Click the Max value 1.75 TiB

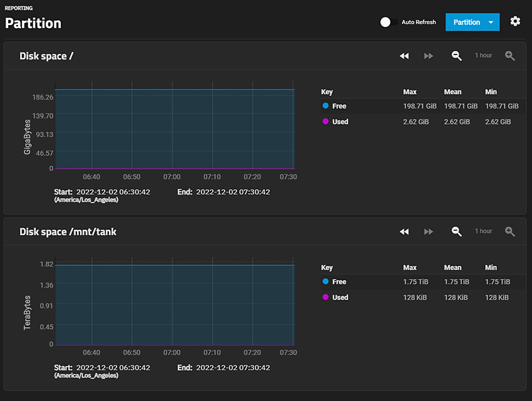click(416, 281)
